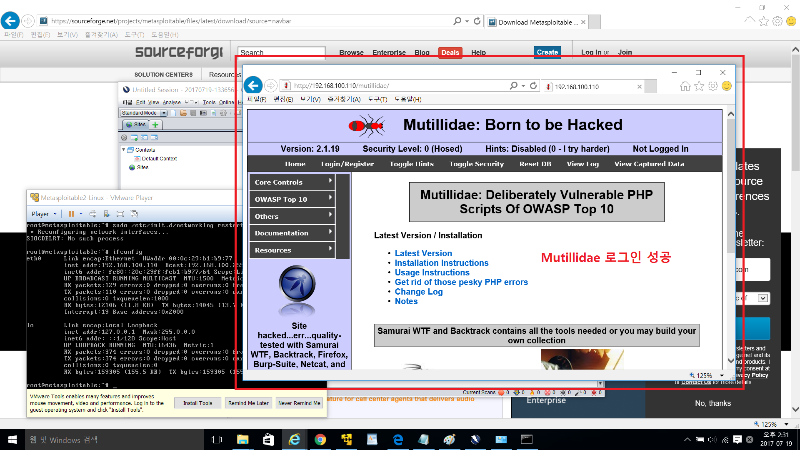800x450 pixels.
Task: Go back in the Mutillidae browser window
Action: 253,85
